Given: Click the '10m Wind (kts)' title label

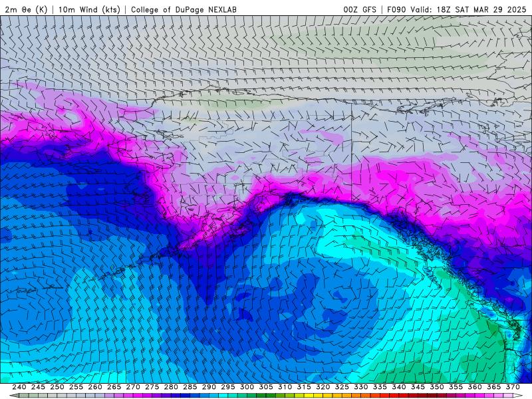Looking at the screenshot, I should click(89, 9).
